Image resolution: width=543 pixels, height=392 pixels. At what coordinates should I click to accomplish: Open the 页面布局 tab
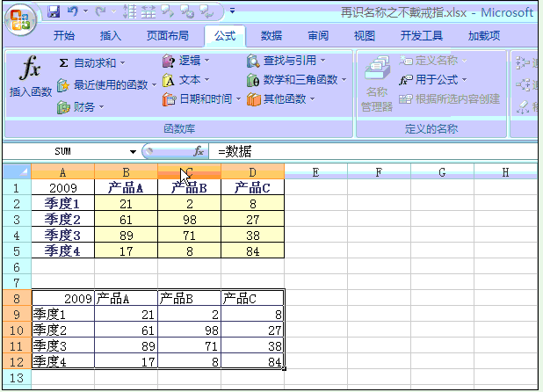(168, 36)
